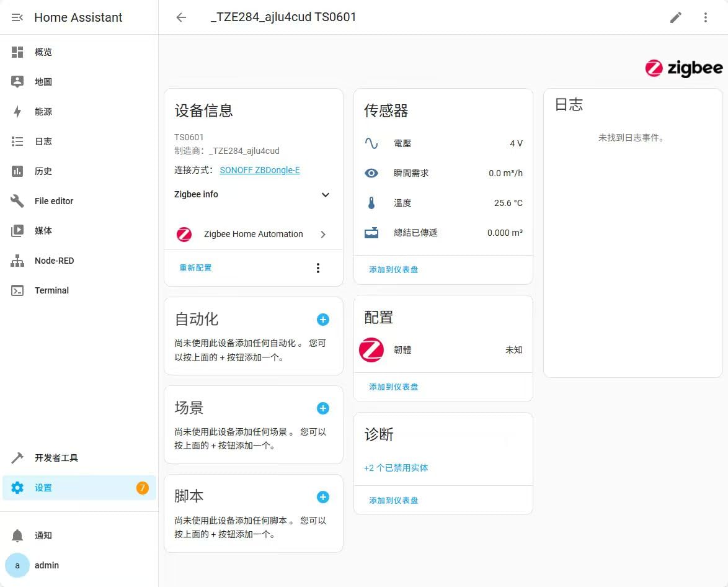Collapse the sidebar with the menu icon
The image size is (728, 587).
click(17, 17)
